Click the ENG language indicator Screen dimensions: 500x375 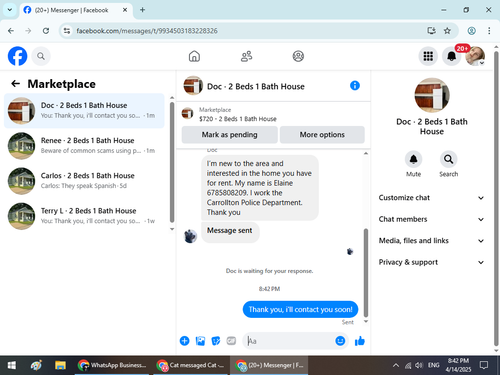pos(433,365)
